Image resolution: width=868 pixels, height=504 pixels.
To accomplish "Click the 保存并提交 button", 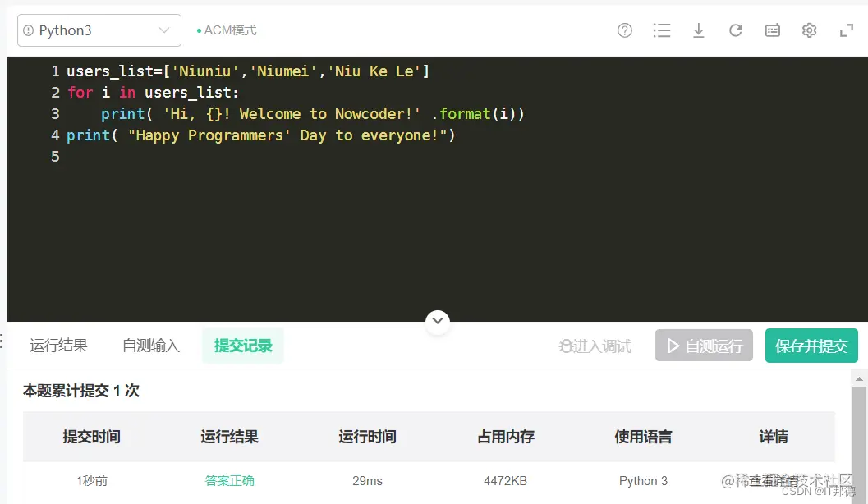I will pyautogui.click(x=811, y=346).
